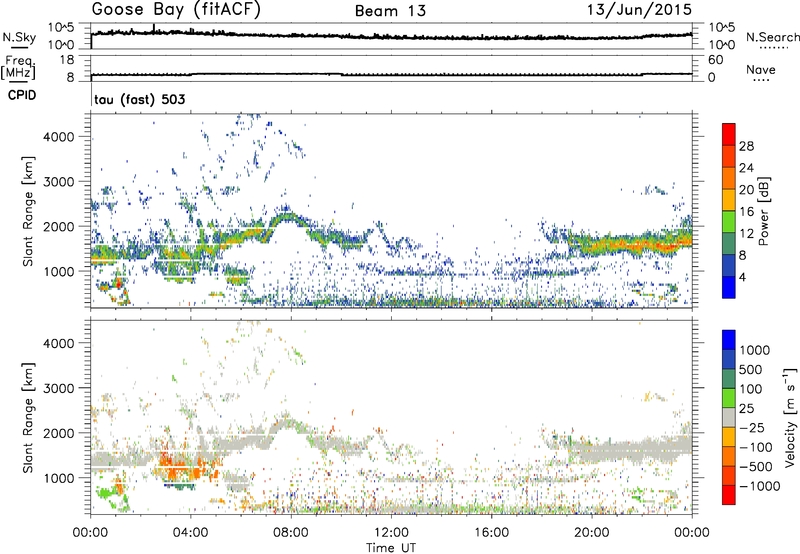800x554 pixels.
Task: Click the 'CPID' row label
Action: point(22,95)
